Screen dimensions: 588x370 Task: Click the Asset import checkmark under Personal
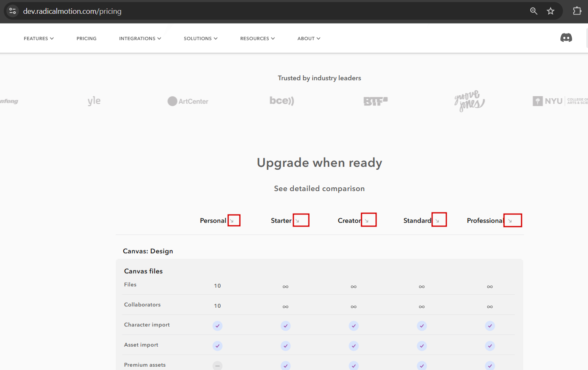[217, 346]
